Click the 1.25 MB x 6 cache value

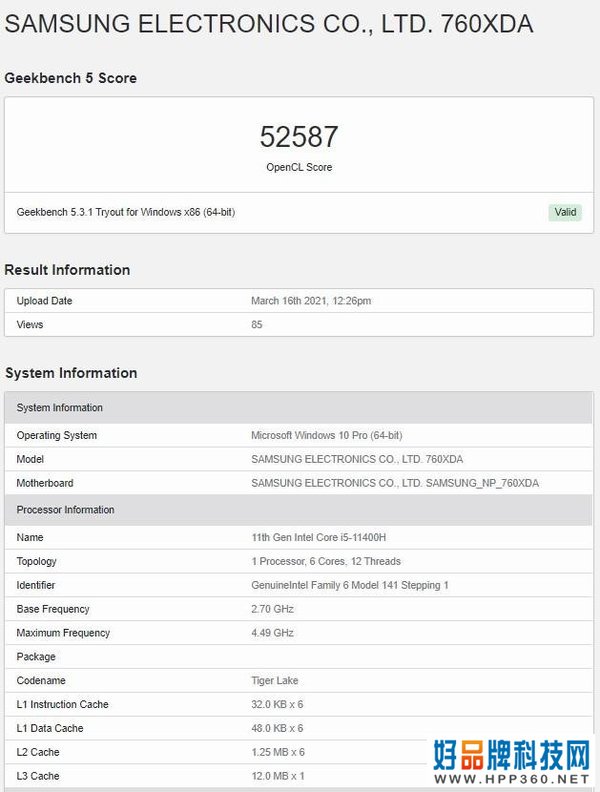click(x=278, y=752)
